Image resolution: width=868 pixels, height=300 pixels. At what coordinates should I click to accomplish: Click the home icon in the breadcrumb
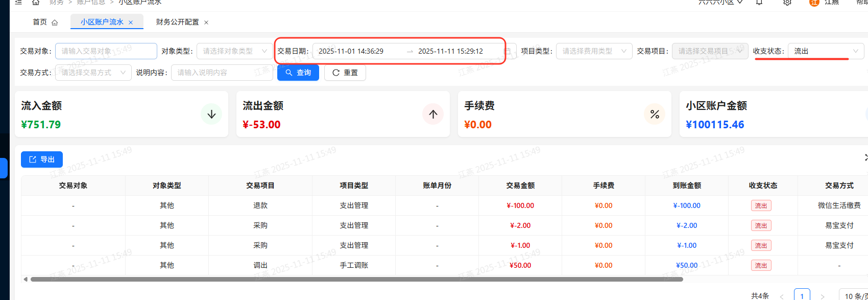click(36, 3)
